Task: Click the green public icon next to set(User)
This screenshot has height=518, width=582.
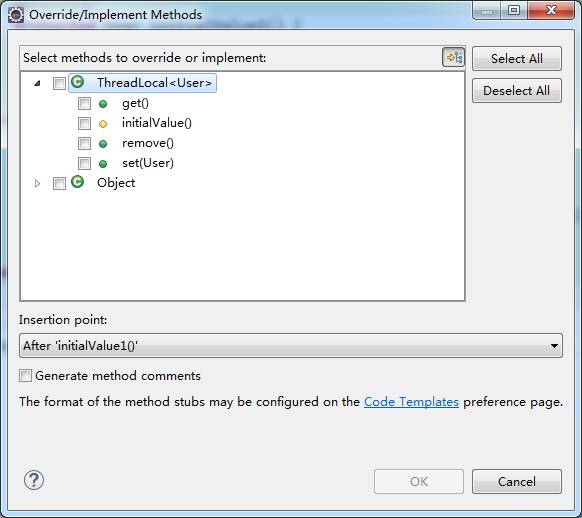Action: tap(103, 164)
